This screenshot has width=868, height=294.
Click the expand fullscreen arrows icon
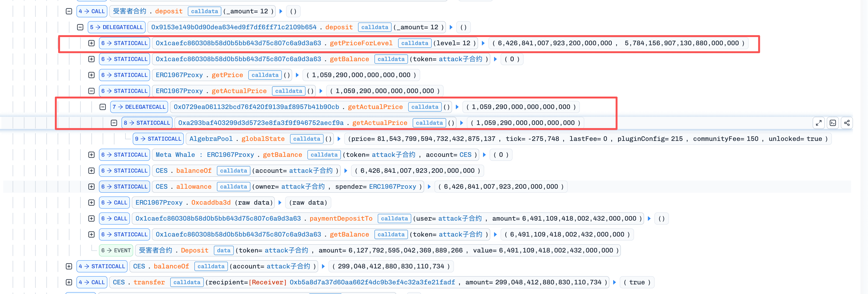tap(819, 123)
